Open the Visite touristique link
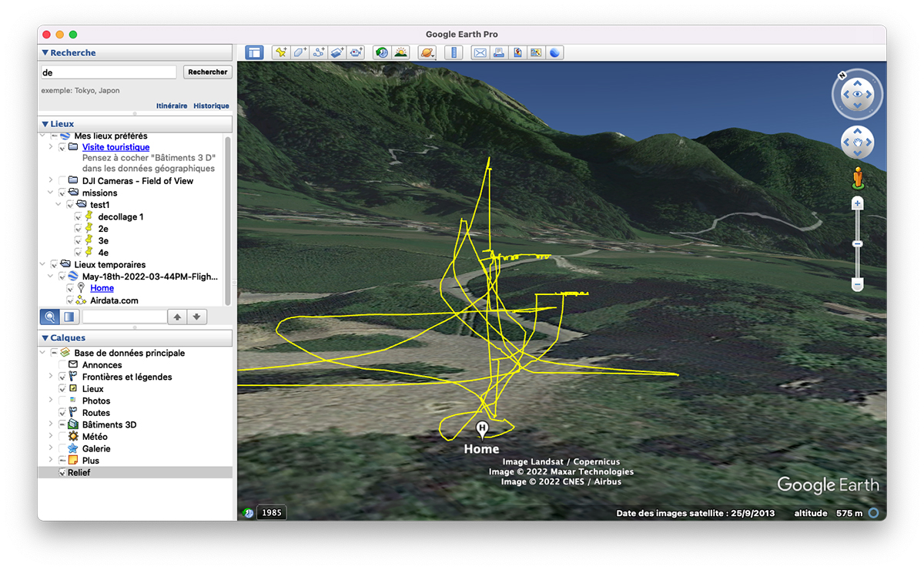 click(x=116, y=147)
